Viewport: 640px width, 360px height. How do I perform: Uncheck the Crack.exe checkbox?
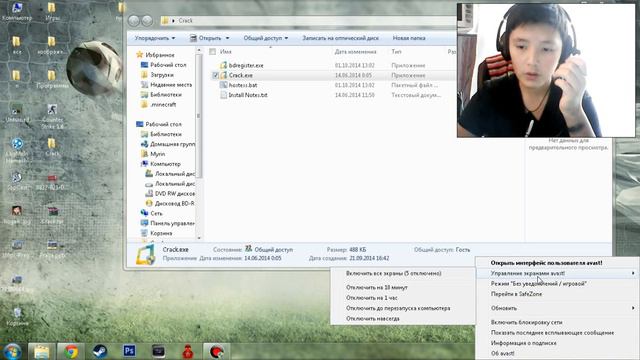coord(216,75)
